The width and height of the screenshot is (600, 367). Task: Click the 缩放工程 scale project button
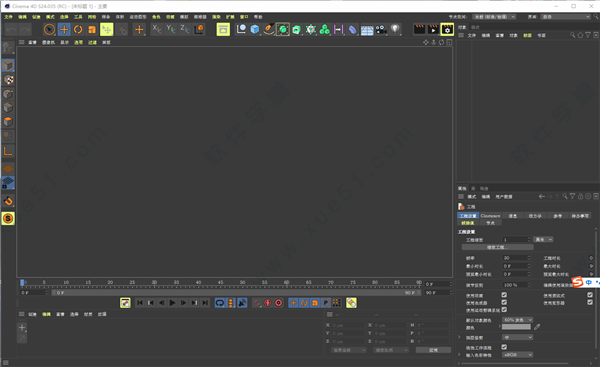[497, 247]
